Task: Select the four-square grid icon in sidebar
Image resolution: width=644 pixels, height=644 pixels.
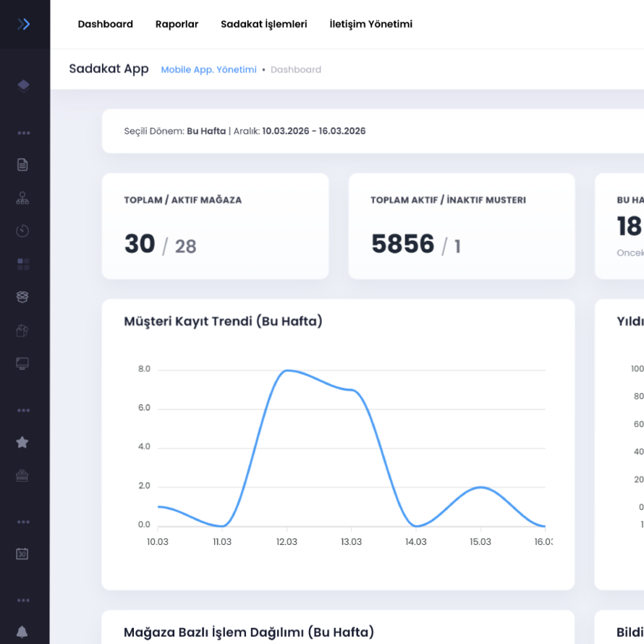Action: pos(22,264)
